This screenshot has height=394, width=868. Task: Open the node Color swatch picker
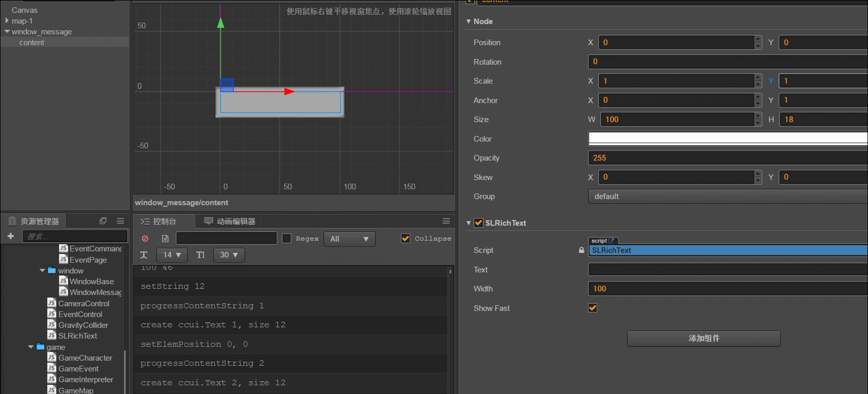[x=728, y=139]
